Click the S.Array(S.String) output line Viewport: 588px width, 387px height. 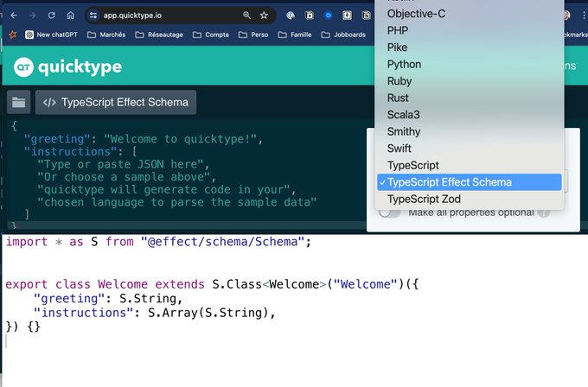pyautogui.click(x=154, y=313)
